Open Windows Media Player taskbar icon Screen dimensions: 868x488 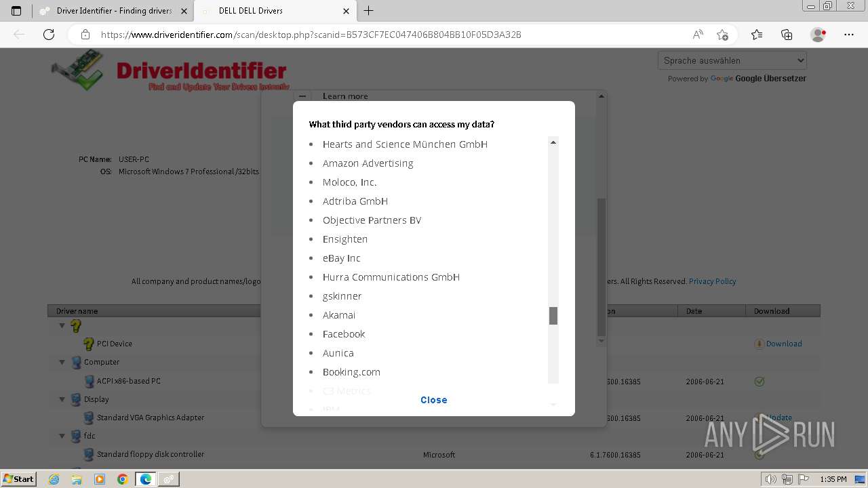tap(100, 479)
